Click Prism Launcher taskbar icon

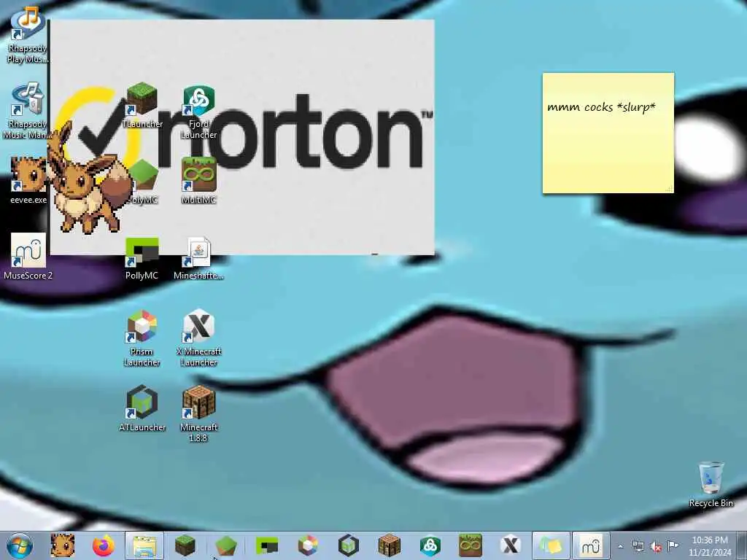(x=308, y=545)
